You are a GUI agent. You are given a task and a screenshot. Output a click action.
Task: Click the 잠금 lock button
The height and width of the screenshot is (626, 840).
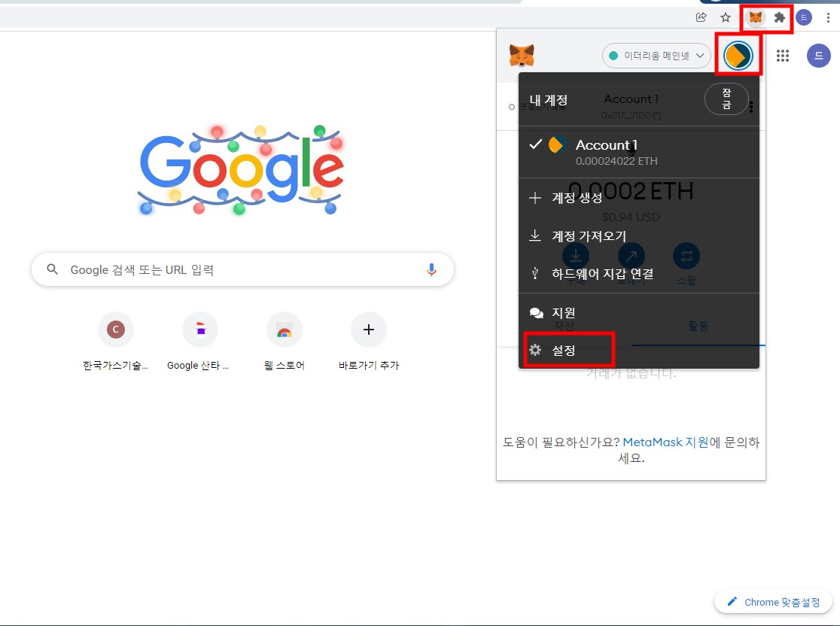pyautogui.click(x=726, y=99)
